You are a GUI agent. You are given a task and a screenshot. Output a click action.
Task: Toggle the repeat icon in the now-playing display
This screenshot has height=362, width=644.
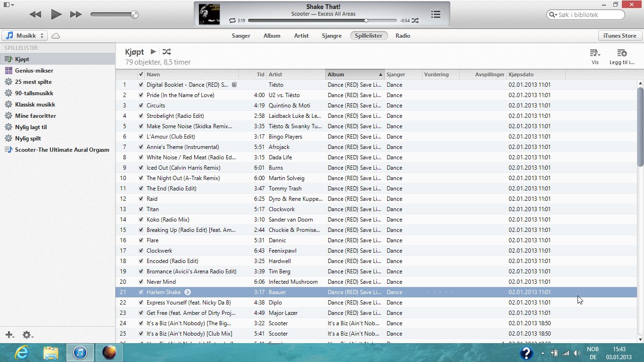coord(232,21)
